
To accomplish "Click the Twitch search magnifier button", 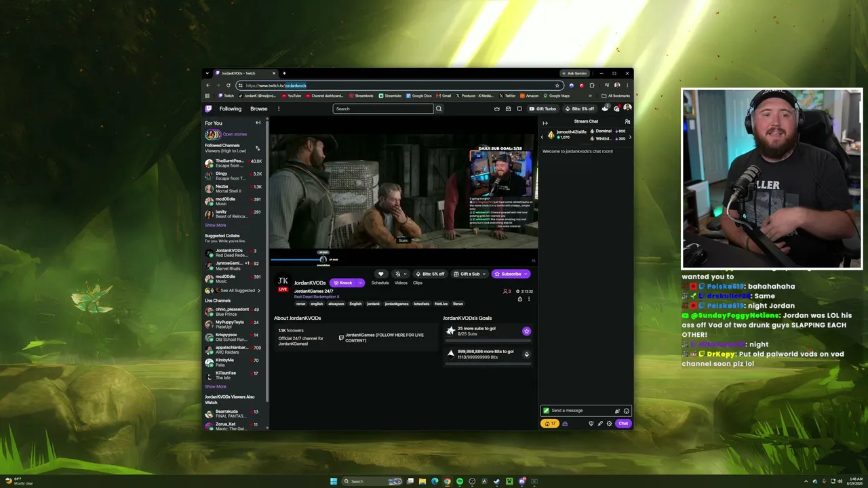I will point(439,108).
